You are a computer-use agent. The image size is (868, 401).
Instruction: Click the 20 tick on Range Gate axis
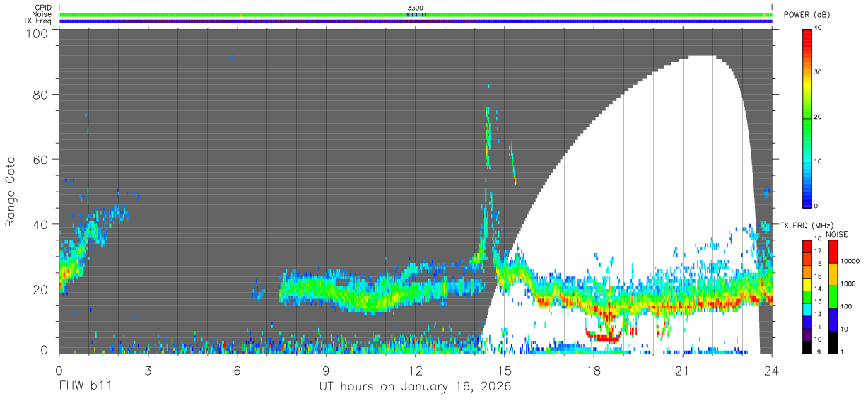point(40,289)
